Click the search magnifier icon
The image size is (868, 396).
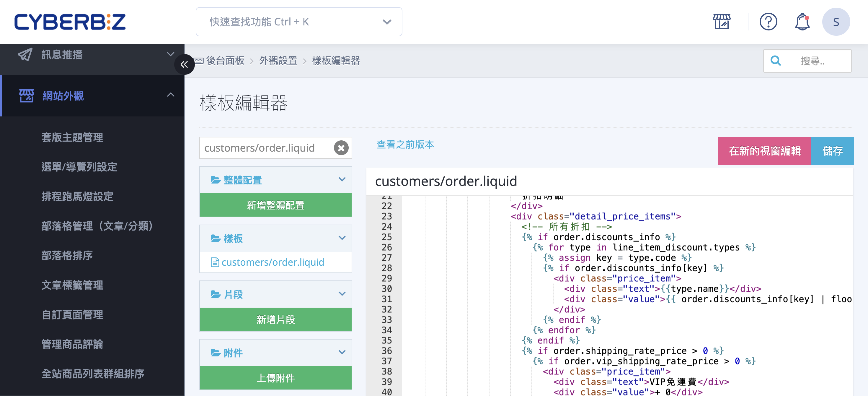pos(776,61)
